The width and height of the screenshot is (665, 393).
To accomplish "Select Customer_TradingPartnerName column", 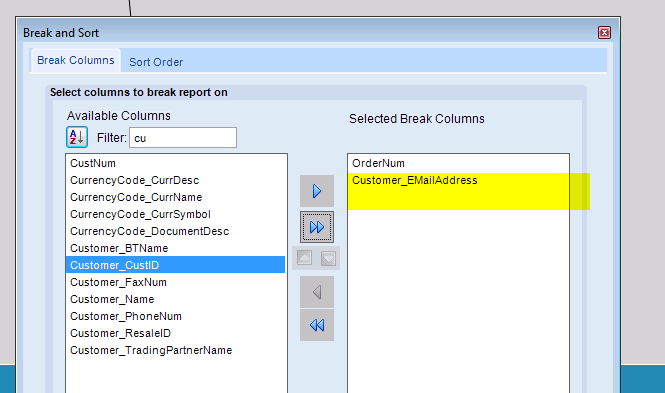I will tap(175, 350).
